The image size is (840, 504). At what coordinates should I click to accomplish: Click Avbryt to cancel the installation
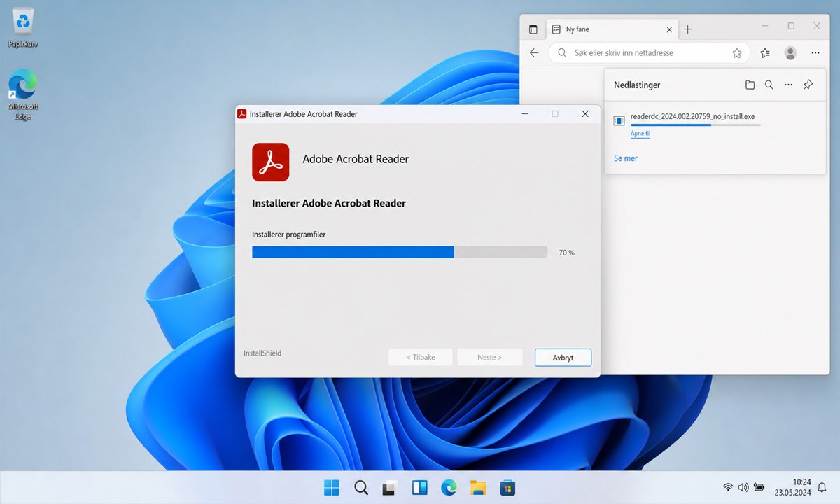563,357
